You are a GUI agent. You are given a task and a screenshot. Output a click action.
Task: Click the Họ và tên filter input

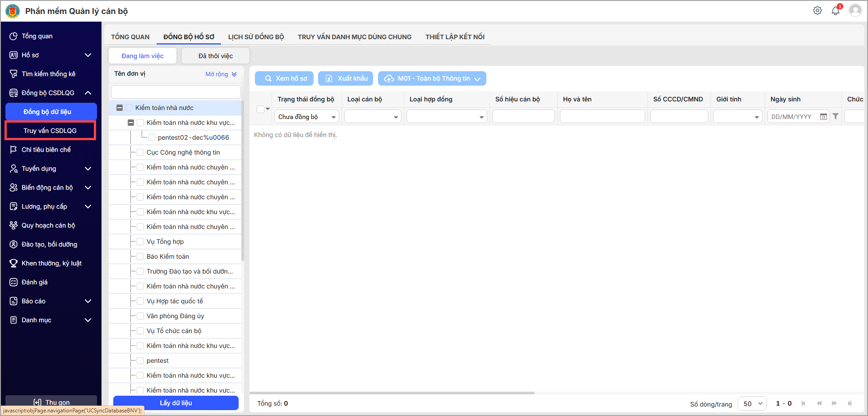602,117
